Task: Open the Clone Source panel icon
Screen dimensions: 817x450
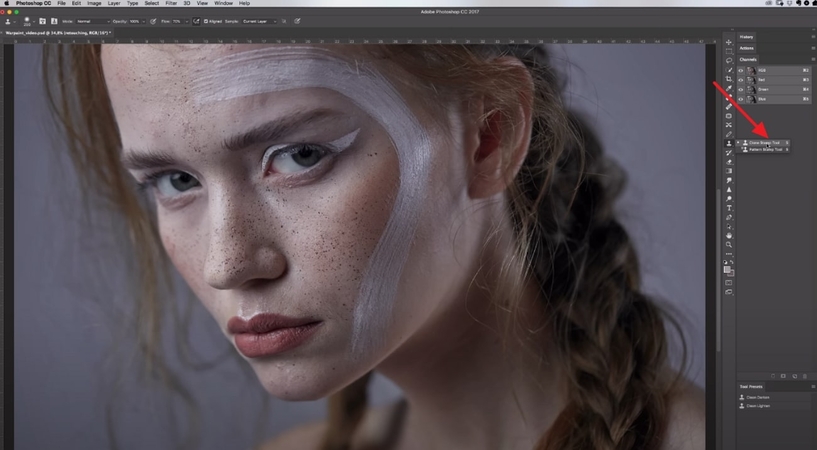Action: pos(54,21)
